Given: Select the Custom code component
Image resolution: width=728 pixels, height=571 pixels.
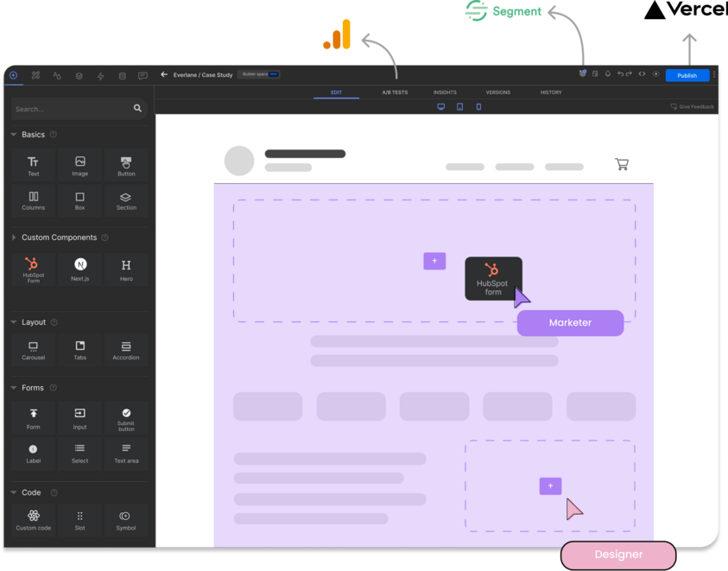Looking at the screenshot, I should point(34,520).
